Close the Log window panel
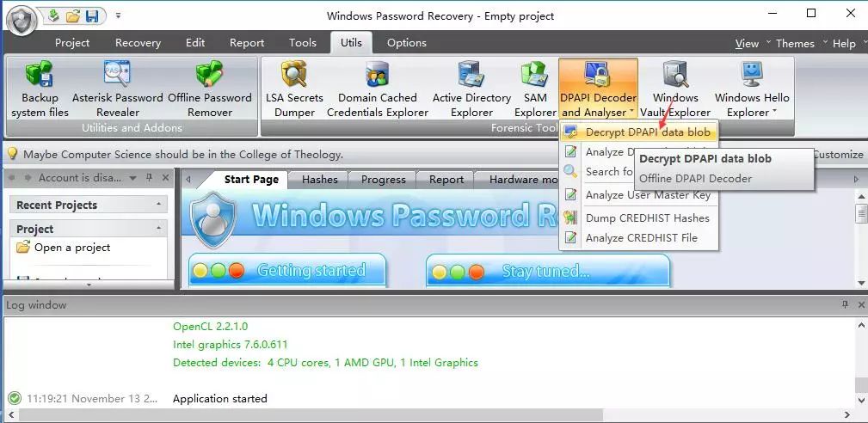This screenshot has width=868, height=423. (861, 304)
